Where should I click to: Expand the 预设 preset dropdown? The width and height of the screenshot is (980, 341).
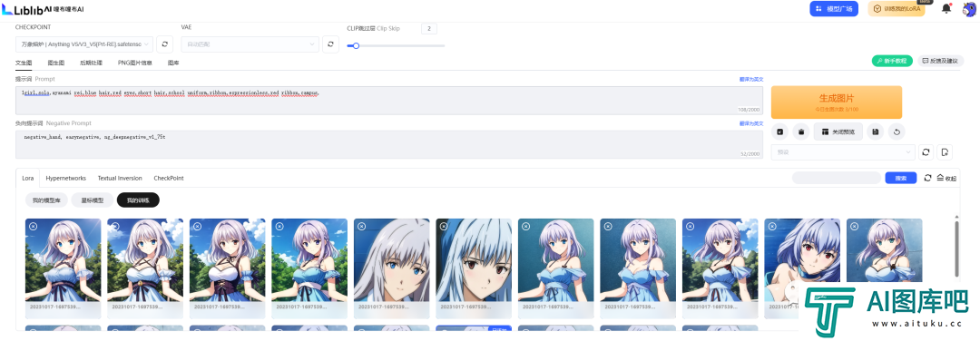pos(843,152)
